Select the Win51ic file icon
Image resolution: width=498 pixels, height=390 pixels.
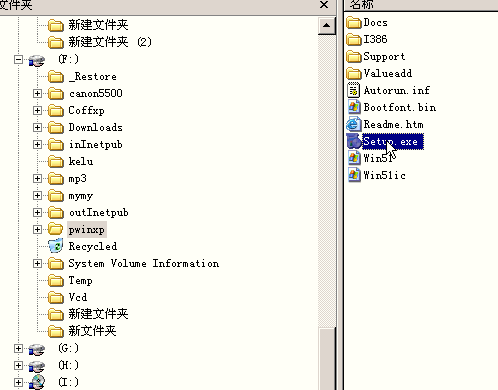(x=354, y=175)
